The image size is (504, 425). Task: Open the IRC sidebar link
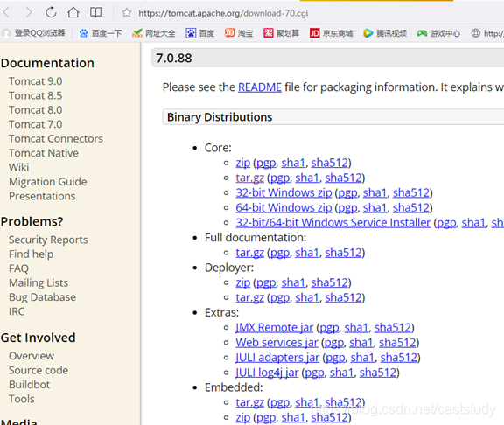(x=17, y=311)
